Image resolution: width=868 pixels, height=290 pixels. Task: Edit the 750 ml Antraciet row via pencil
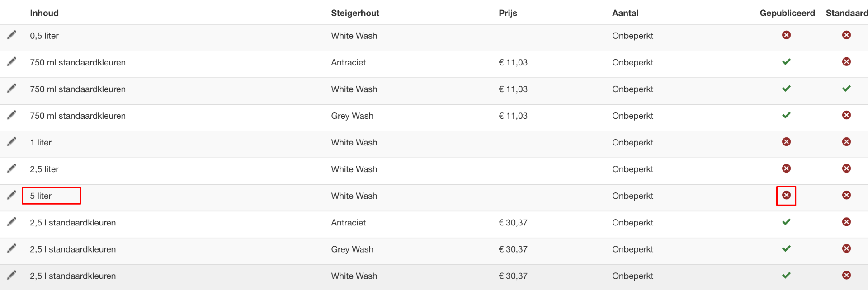tap(12, 61)
